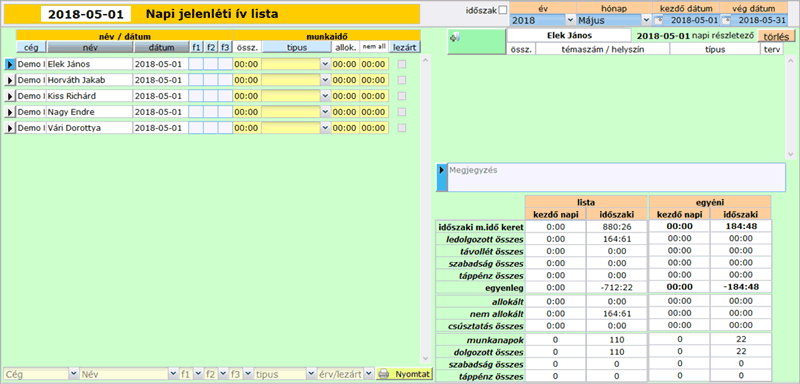Screen dimensions: 800x384
Task: Click the employee list vertical scrollbar
Action: 427,209
